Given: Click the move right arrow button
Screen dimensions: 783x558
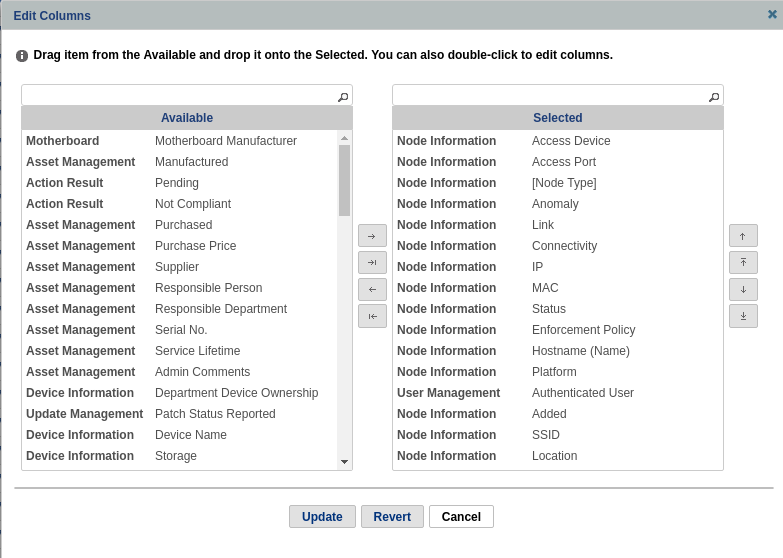Looking at the screenshot, I should (372, 236).
